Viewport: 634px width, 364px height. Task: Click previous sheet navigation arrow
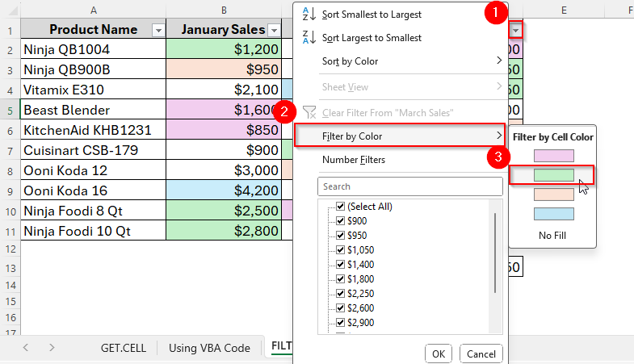(26, 348)
